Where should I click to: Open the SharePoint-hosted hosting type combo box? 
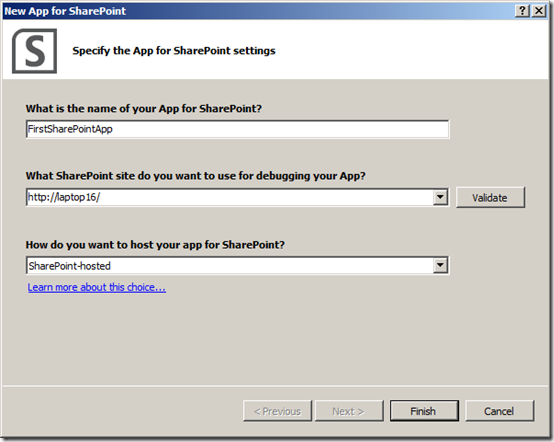tap(237, 265)
